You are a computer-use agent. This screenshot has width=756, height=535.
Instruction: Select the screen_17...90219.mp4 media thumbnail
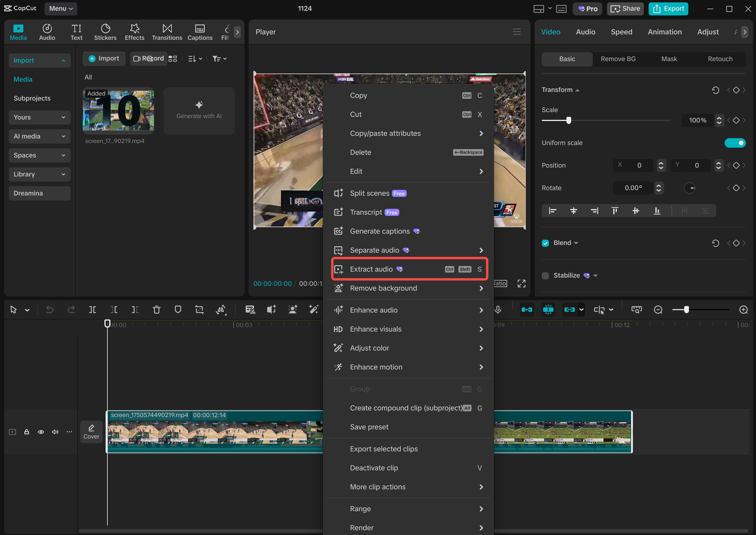[x=118, y=111]
